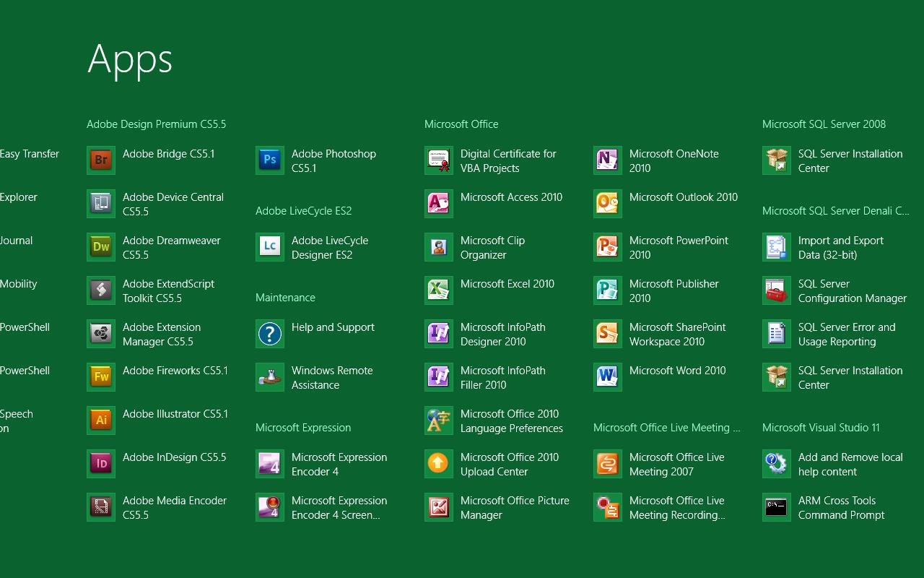The width and height of the screenshot is (924, 578).
Task: Click SQL Server Error and Usage Reporting icon
Action: click(x=777, y=334)
